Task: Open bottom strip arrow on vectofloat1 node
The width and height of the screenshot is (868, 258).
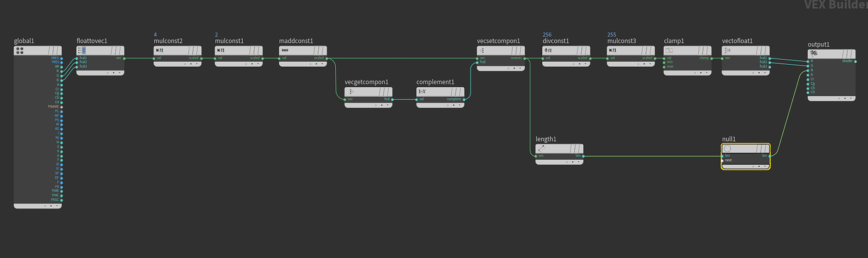Action: [x=765, y=73]
